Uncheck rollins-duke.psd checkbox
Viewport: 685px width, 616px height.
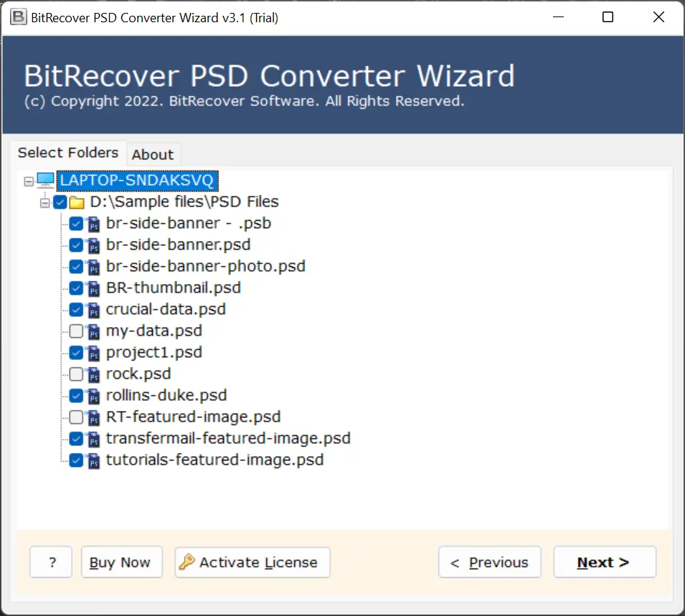point(76,396)
